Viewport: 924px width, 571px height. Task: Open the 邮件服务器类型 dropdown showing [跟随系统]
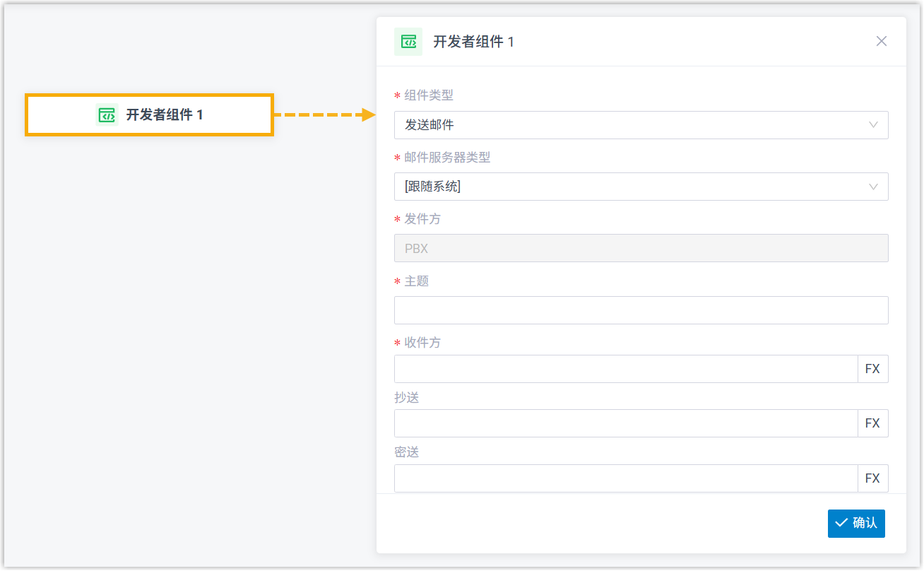(x=629, y=187)
